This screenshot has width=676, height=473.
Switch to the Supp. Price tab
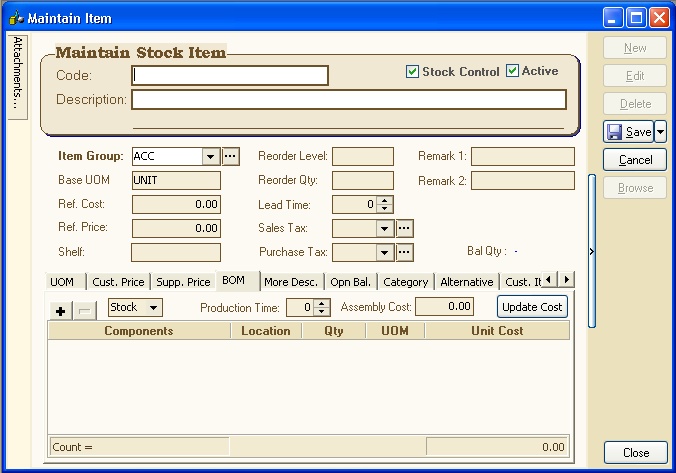pyautogui.click(x=183, y=282)
